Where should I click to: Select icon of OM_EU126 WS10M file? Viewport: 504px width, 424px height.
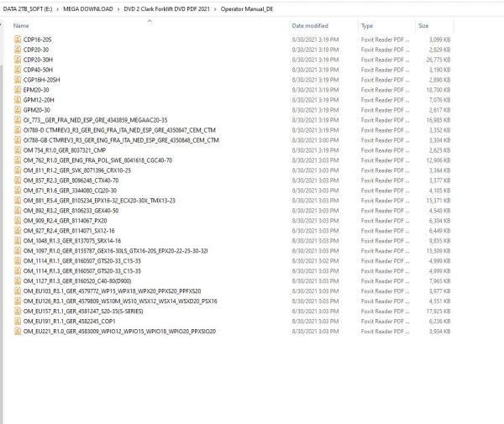[x=18, y=301]
